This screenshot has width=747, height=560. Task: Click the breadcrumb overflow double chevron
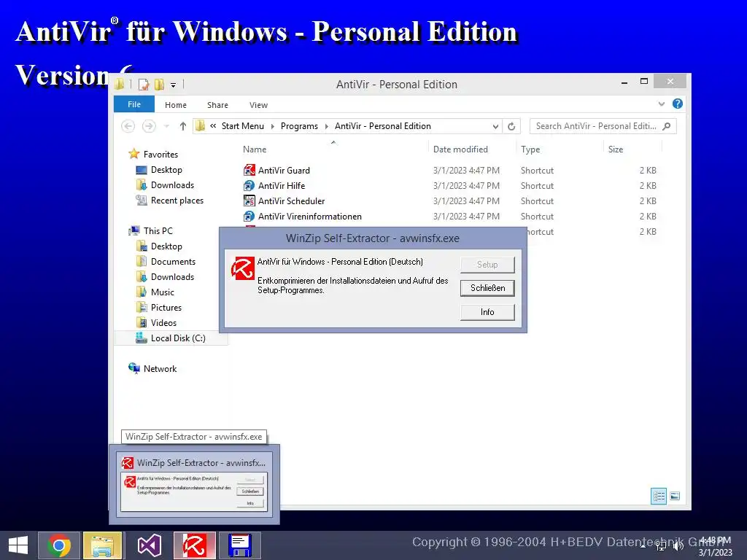(213, 126)
